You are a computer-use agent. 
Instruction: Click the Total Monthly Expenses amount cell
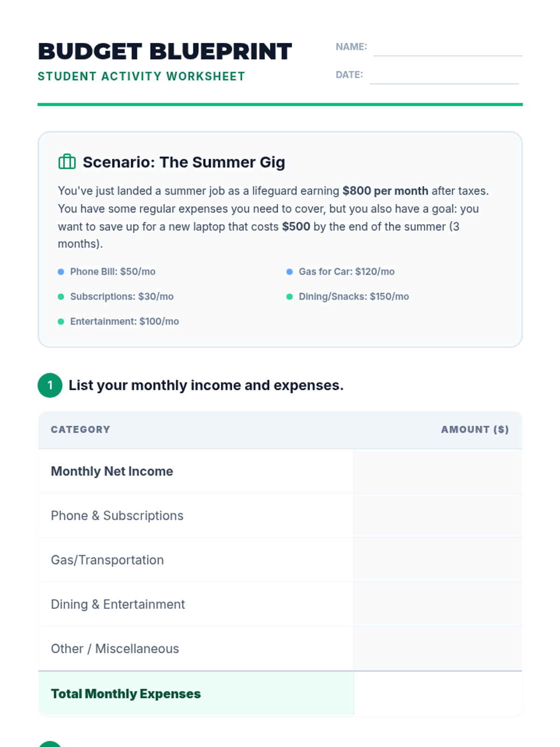(x=438, y=694)
